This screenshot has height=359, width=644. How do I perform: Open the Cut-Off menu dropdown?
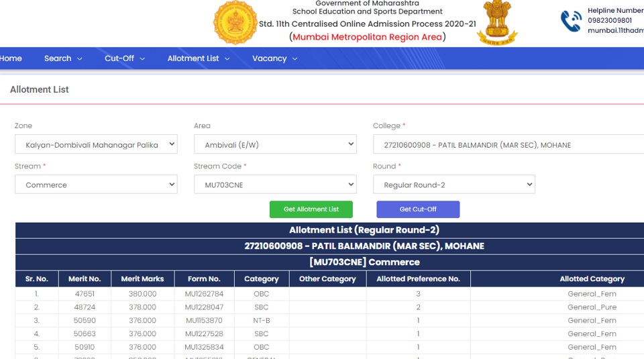(125, 58)
